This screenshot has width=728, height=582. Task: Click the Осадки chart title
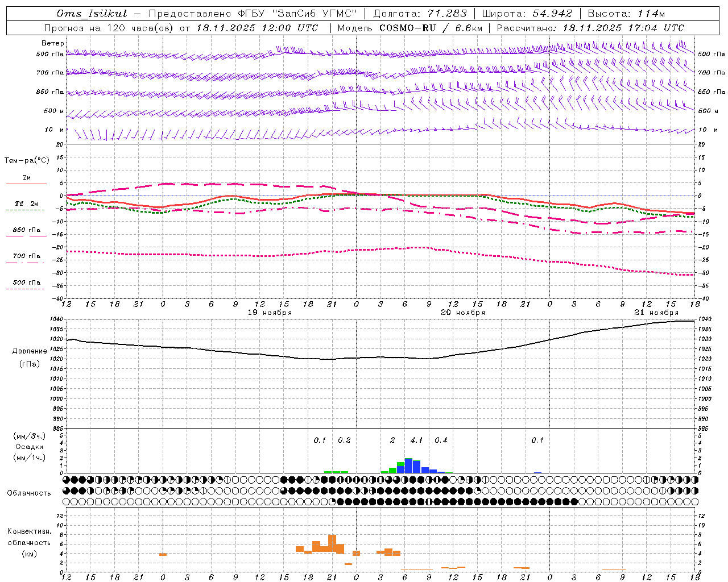click(30, 447)
